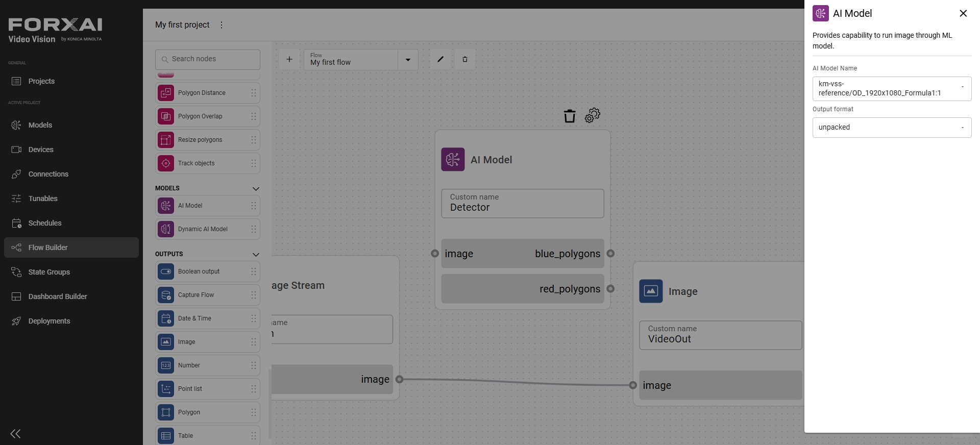Viewport: 980px width, 445px height.
Task: Click the Track objects node icon
Action: 166,163
